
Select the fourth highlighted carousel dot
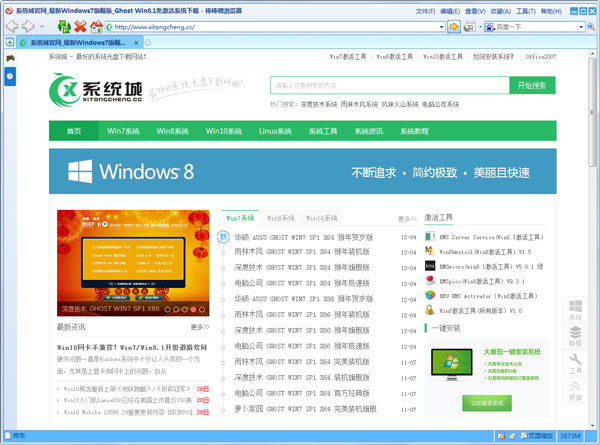tap(193, 309)
